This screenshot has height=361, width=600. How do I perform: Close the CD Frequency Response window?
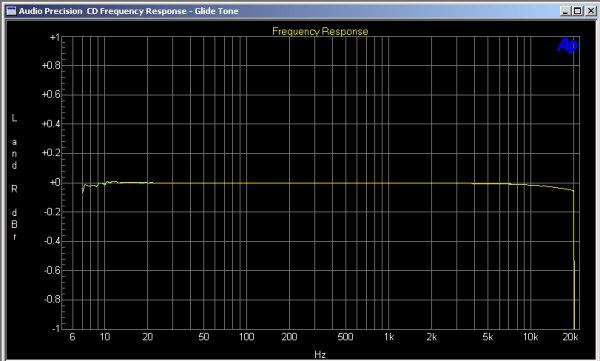590,11
